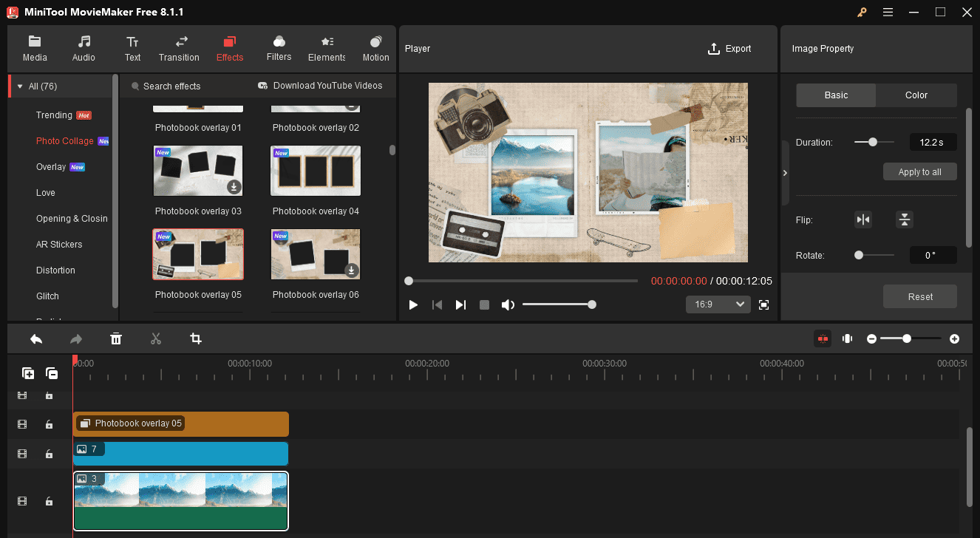Download the Photobook overlay 06 effect

click(x=352, y=270)
